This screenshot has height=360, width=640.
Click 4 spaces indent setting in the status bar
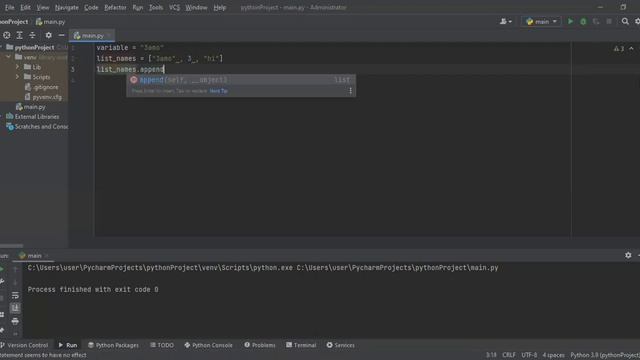click(553, 355)
